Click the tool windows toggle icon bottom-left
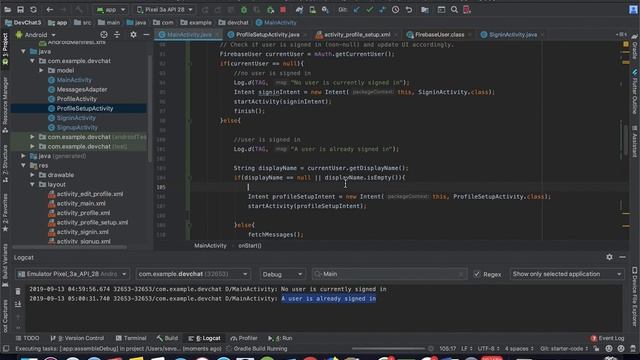640x360 pixels. tap(6, 349)
